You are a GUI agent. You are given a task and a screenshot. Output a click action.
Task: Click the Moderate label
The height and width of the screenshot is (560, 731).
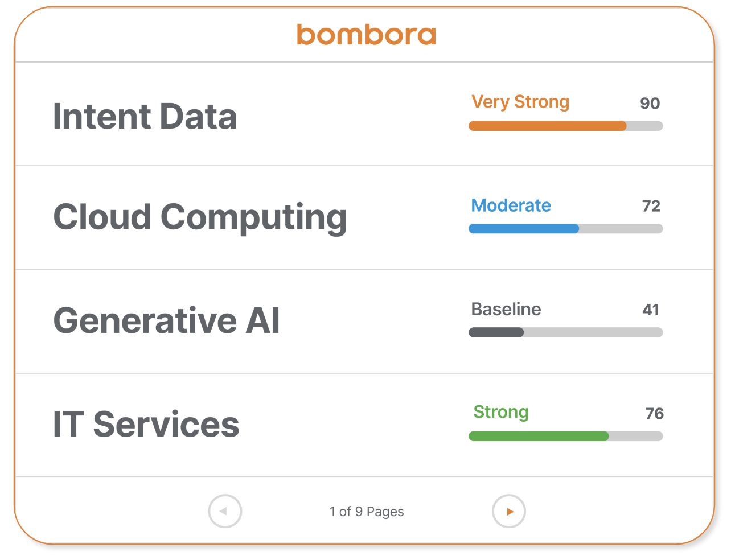[511, 205]
